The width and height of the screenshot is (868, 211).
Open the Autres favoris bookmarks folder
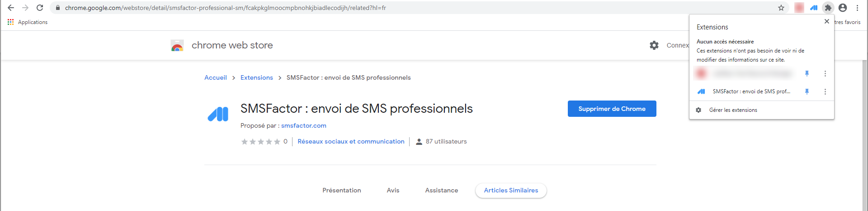tap(847, 22)
